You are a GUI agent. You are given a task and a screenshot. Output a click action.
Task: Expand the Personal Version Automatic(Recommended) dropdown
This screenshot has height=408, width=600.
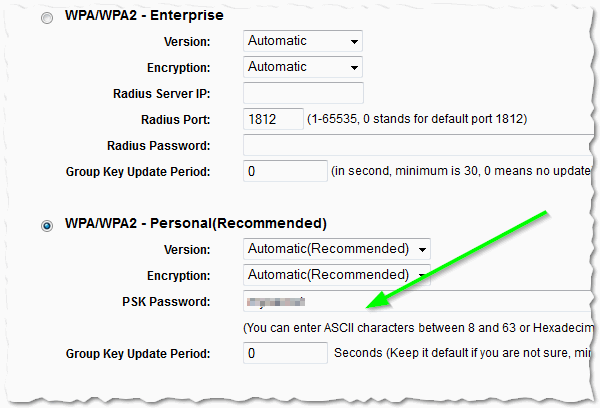pyautogui.click(x=337, y=249)
